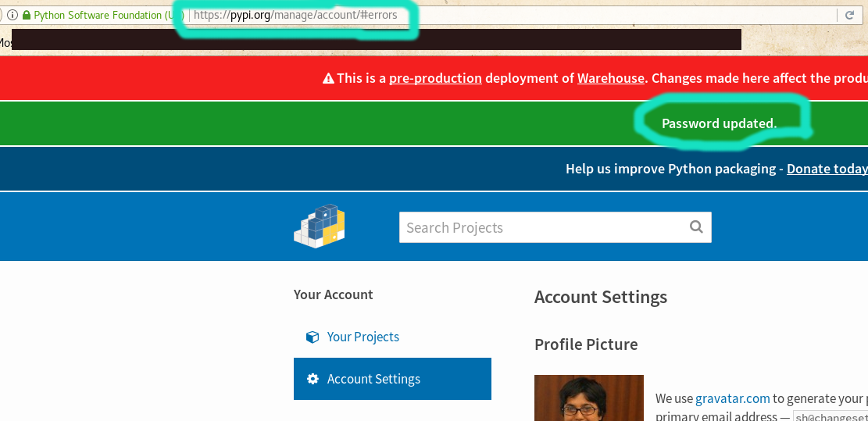This screenshot has height=421, width=868.
Task: Click the profile picture thumbnail
Action: coord(589,398)
